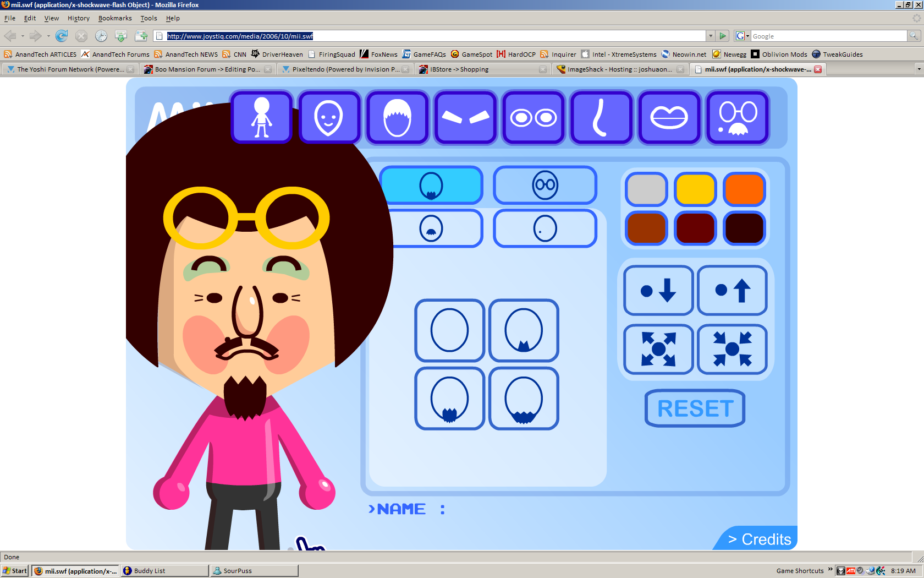Open the History menu
This screenshot has width=924, height=578.
79,18
